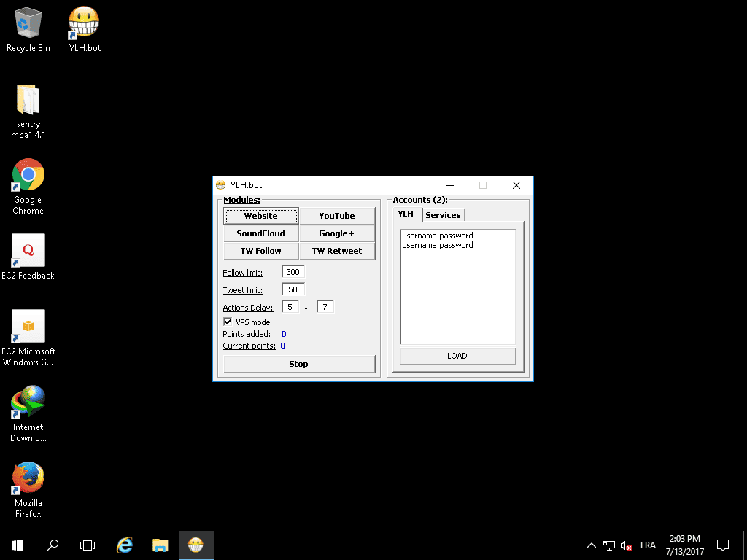Select the EC2 Microsoft Windows Guide shortcut

pyautogui.click(x=28, y=338)
